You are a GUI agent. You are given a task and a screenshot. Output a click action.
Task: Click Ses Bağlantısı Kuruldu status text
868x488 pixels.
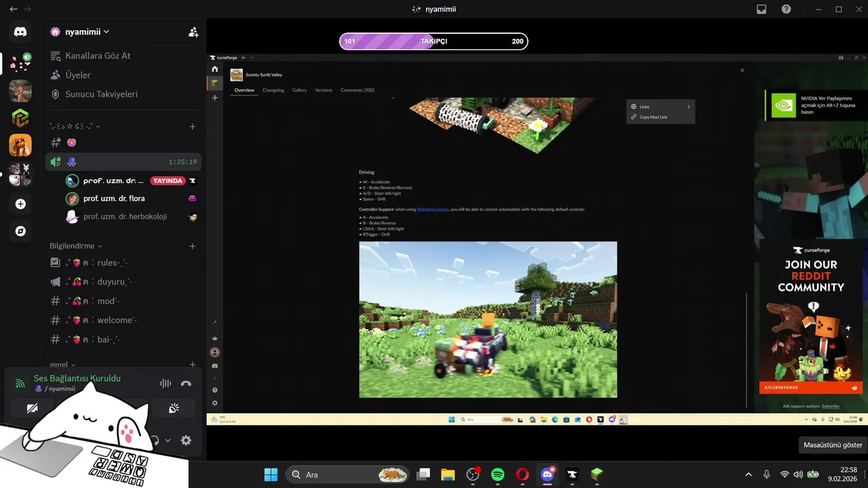pos(77,378)
